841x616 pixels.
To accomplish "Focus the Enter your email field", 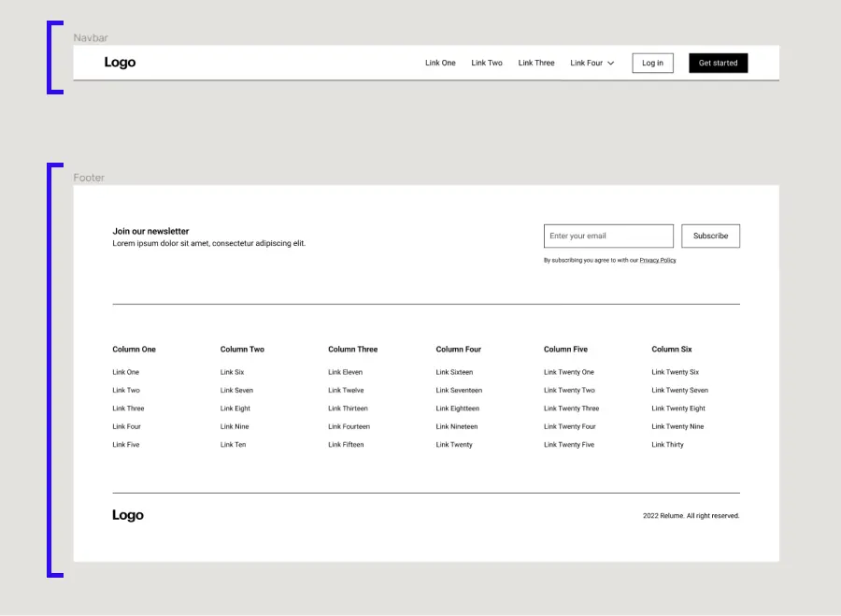I will [608, 236].
